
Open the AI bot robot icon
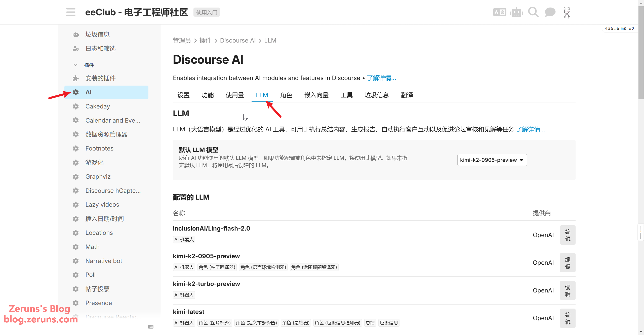(516, 12)
